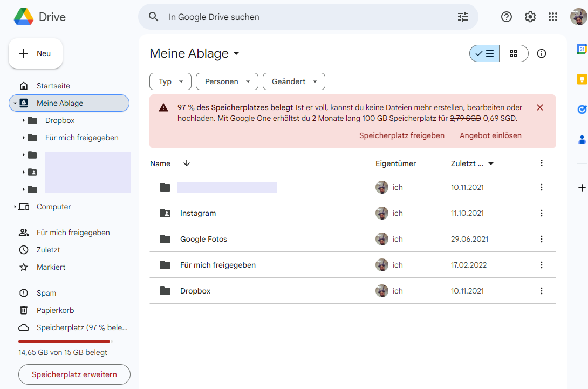The height and width of the screenshot is (389, 588).
Task: Switch to list layout view
Action: 485,53
